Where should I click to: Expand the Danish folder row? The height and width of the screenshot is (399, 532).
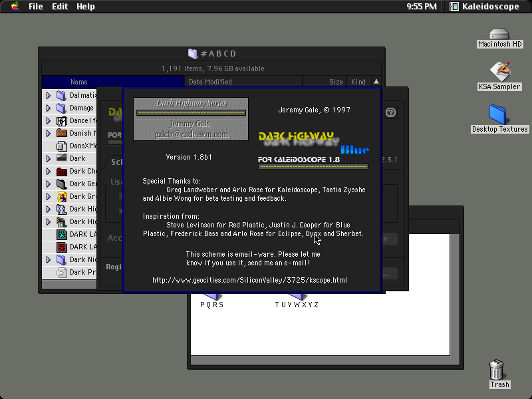[49, 134]
